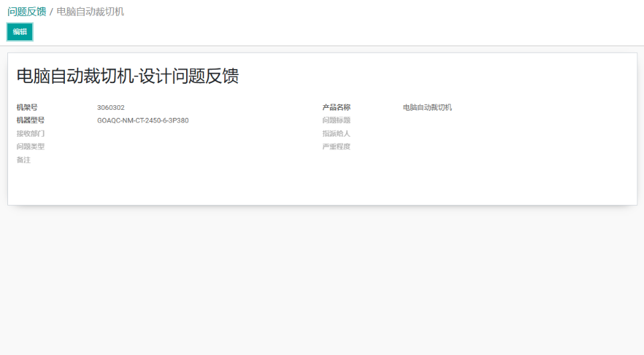Screen dimensions: 644x355
Task: Select the 机架号 value 3060302
Action: pyautogui.click(x=110, y=107)
